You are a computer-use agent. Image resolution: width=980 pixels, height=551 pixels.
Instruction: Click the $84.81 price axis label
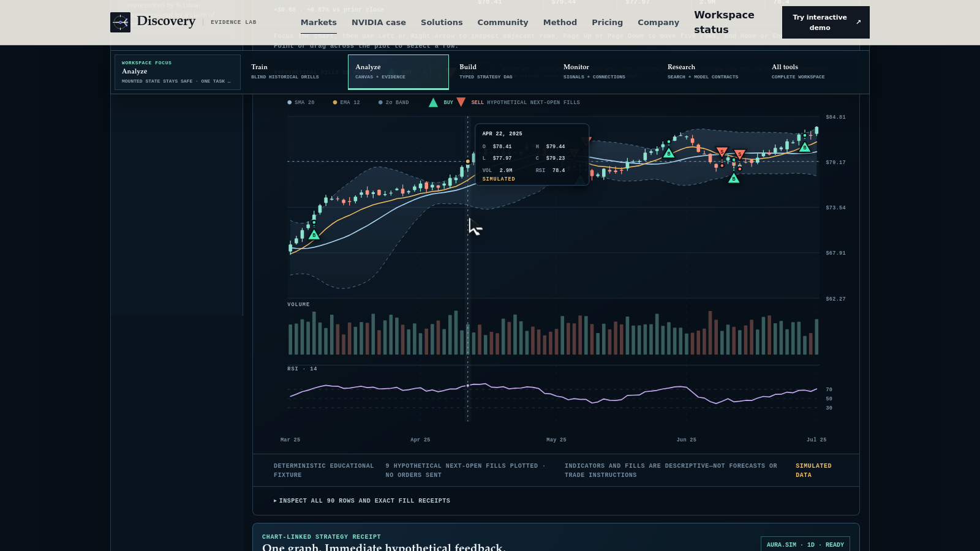[835, 117]
